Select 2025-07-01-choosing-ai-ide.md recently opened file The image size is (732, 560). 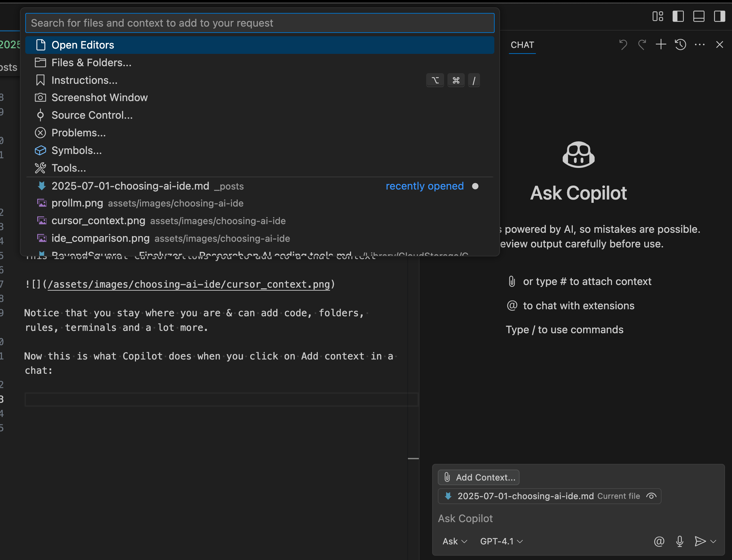point(260,186)
